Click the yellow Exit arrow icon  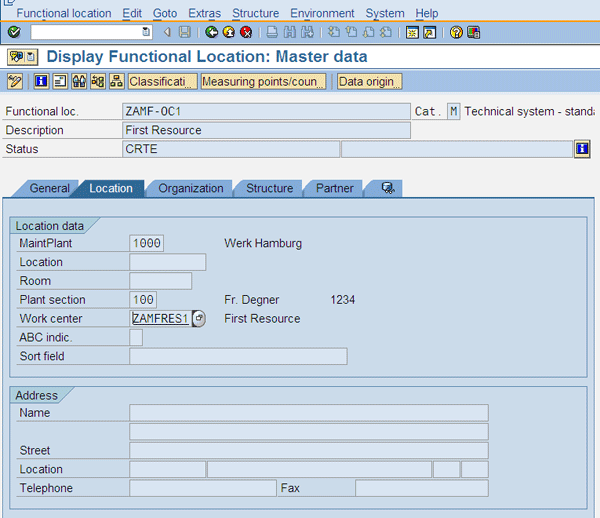click(229, 32)
